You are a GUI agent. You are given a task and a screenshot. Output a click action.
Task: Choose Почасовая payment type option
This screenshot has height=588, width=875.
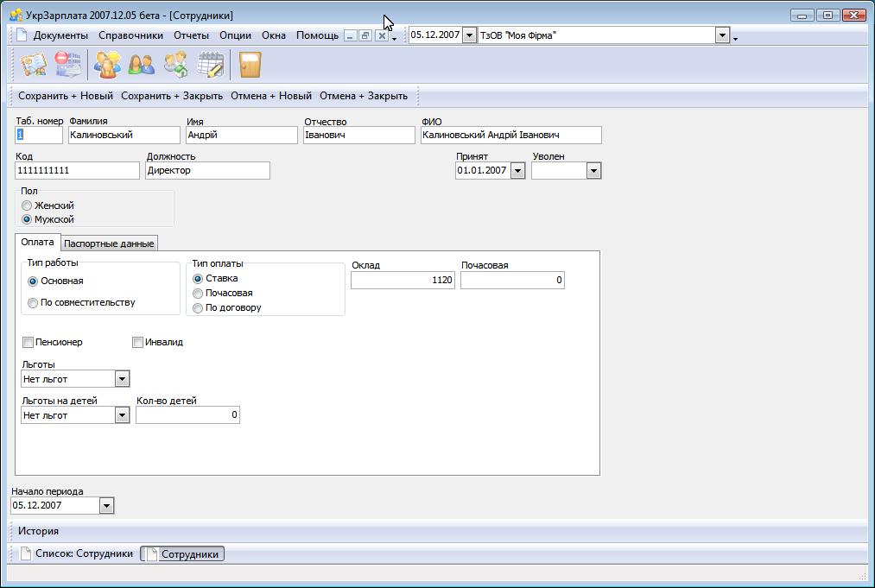(198, 293)
